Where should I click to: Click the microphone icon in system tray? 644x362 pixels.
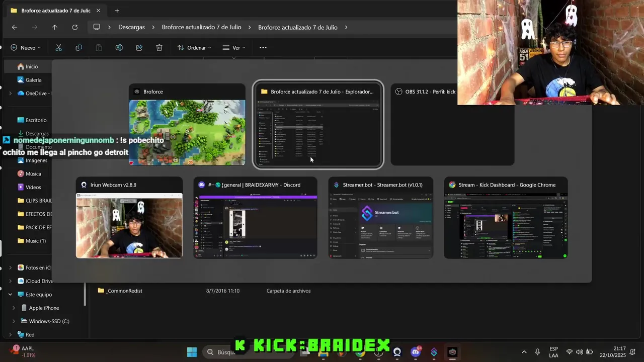(x=538, y=352)
